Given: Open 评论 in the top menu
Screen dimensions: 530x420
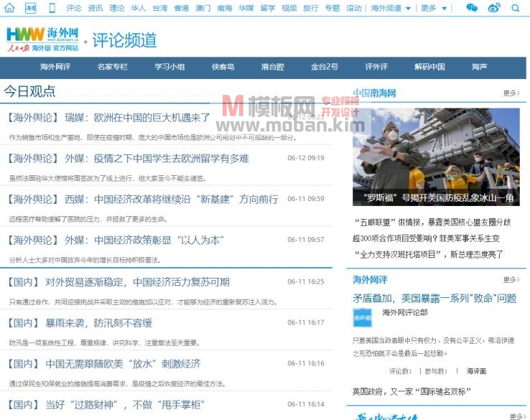Looking at the screenshot, I should (x=74, y=8).
